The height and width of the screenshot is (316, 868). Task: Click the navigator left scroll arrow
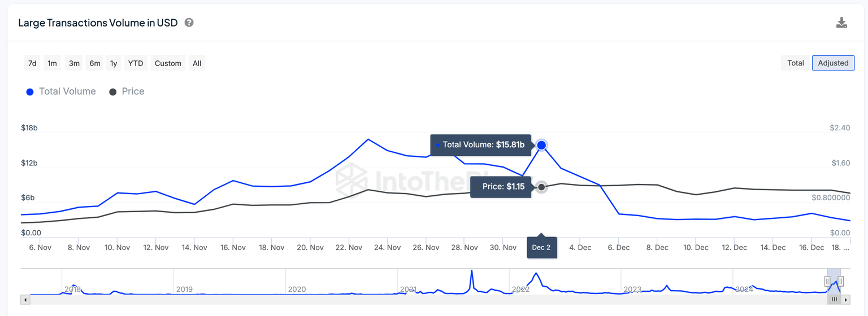(x=24, y=299)
